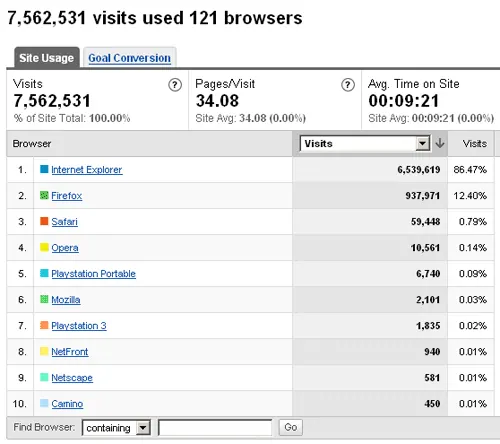Select the 6,539,619 visits value
The width and height of the screenshot is (500, 444).
(x=419, y=170)
